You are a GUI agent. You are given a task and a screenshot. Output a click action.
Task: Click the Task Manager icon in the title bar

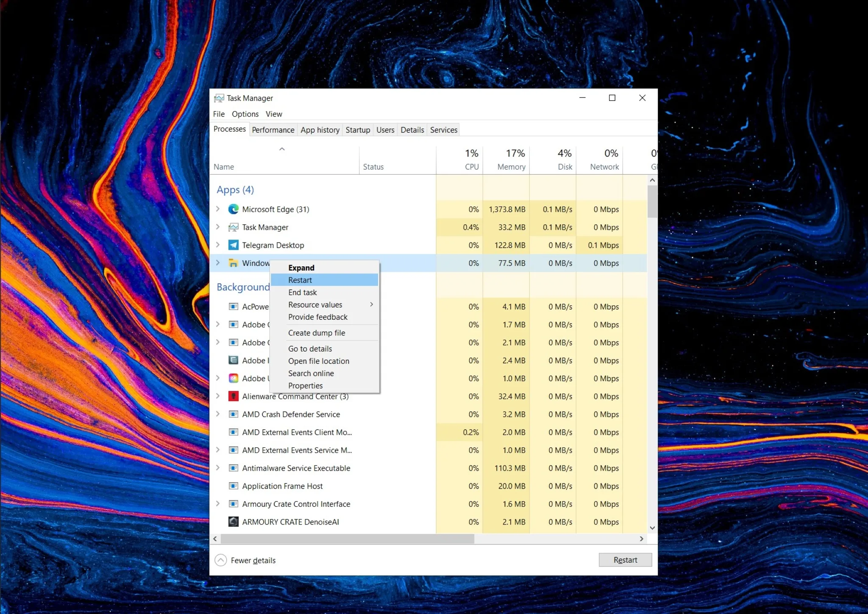(x=219, y=98)
